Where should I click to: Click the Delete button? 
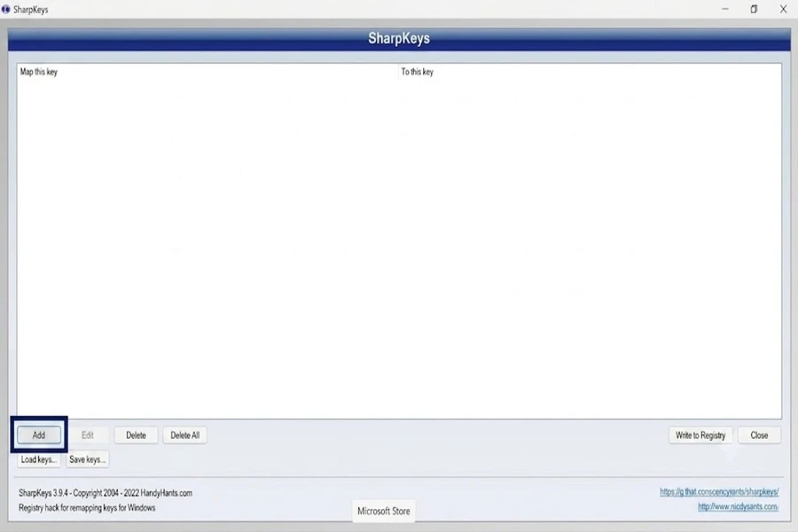136,435
